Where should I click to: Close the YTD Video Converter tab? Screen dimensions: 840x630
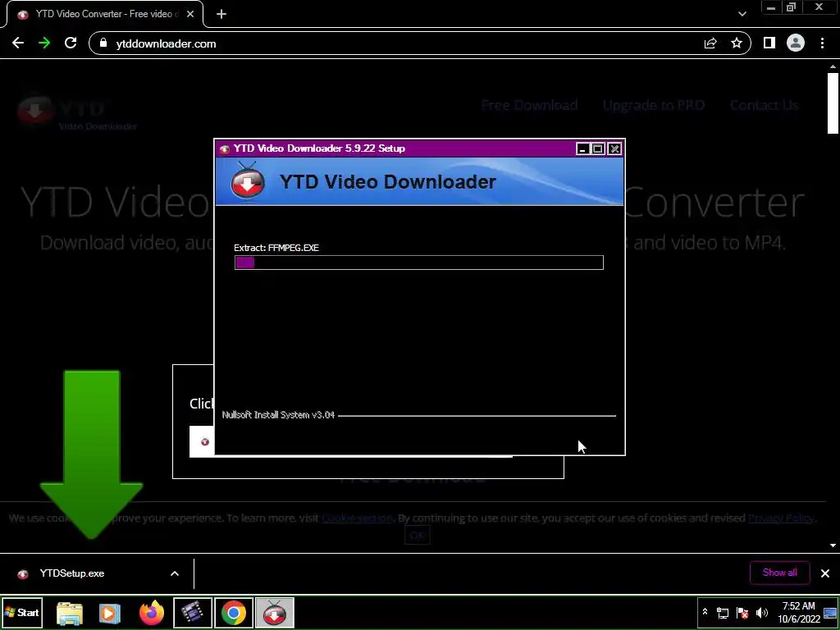pos(190,14)
